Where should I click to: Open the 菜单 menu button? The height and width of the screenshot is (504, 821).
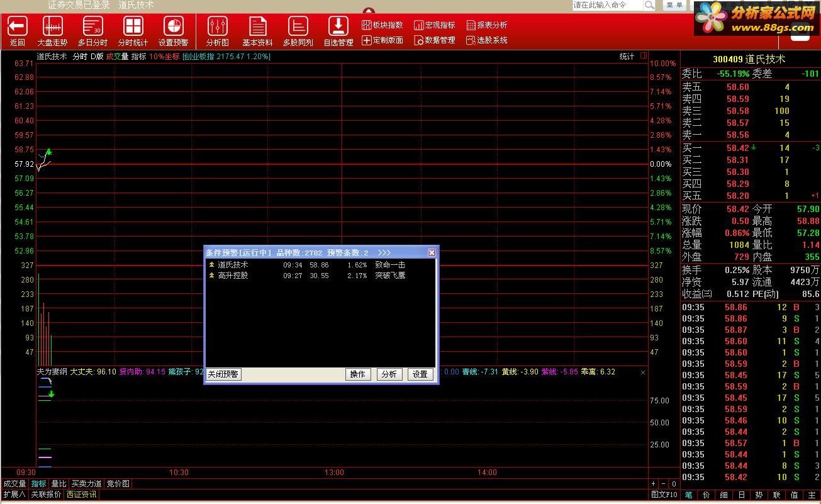coord(674,5)
